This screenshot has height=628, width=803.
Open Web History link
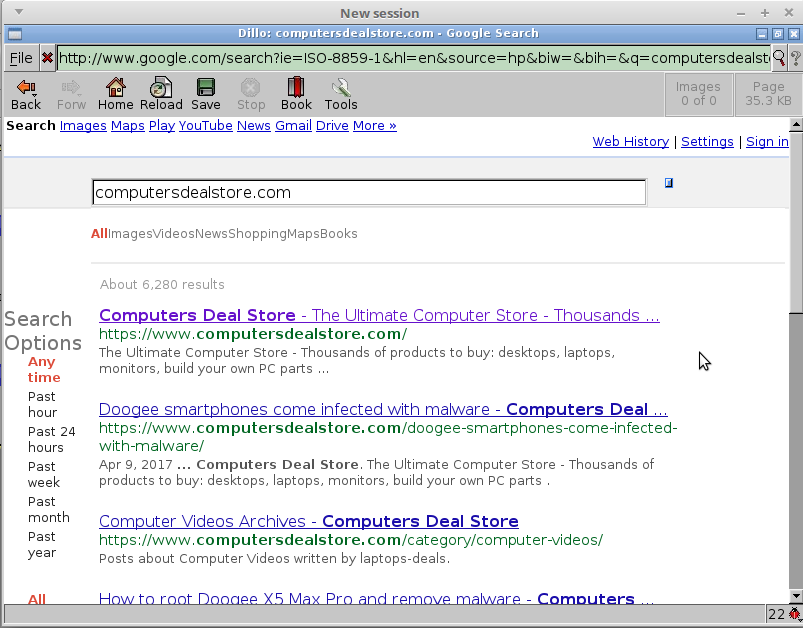tap(631, 142)
